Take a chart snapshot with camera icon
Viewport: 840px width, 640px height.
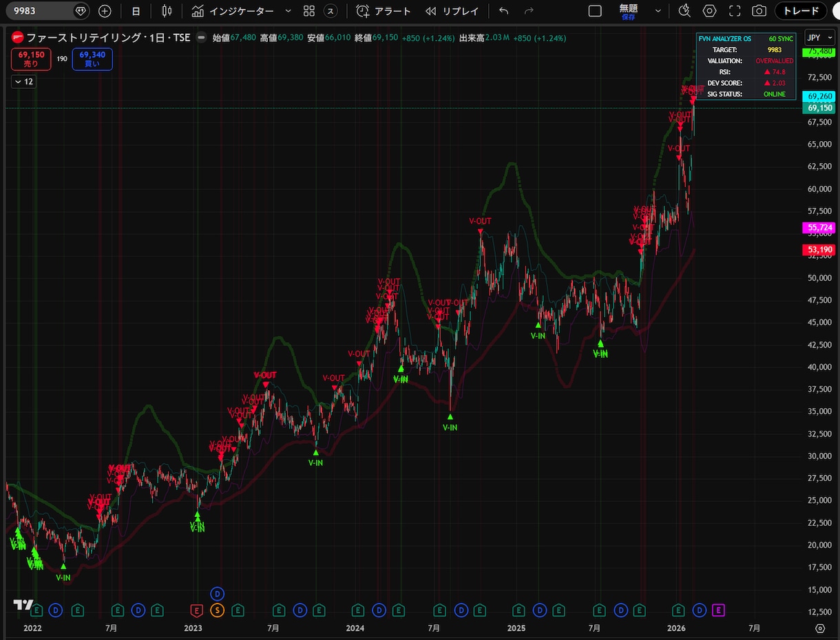(x=759, y=11)
